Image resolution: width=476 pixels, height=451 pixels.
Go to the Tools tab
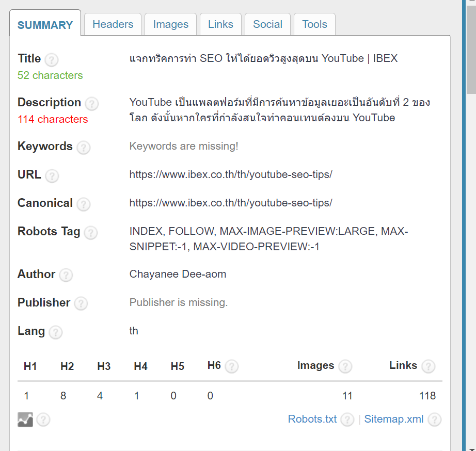(x=314, y=24)
